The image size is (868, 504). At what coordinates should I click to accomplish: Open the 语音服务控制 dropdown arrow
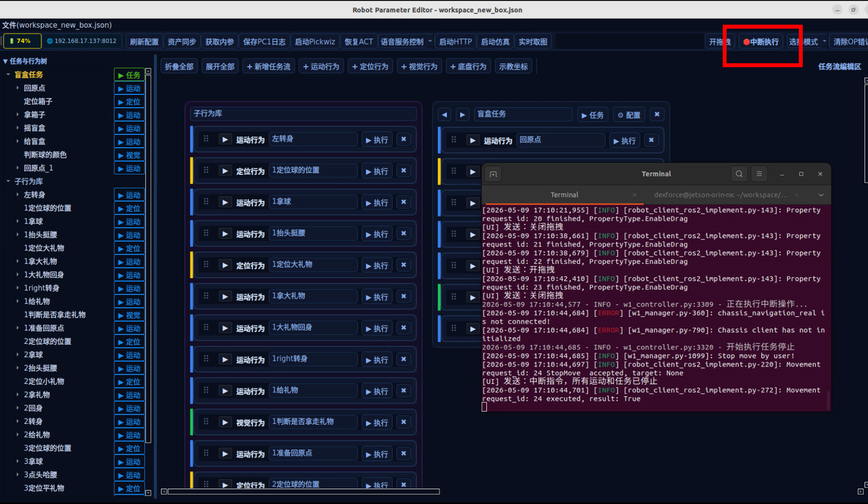point(430,41)
